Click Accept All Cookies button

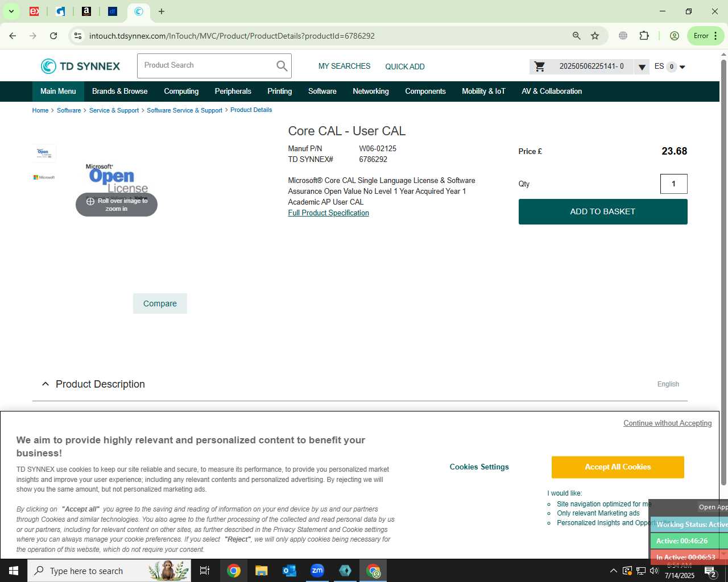[618, 467]
